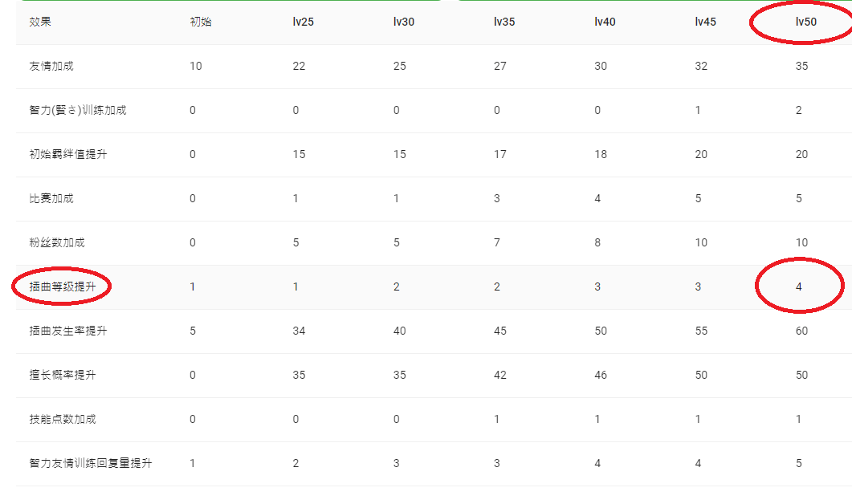Select the 友情加成 row label
This screenshot has height=504, width=852.
51,66
